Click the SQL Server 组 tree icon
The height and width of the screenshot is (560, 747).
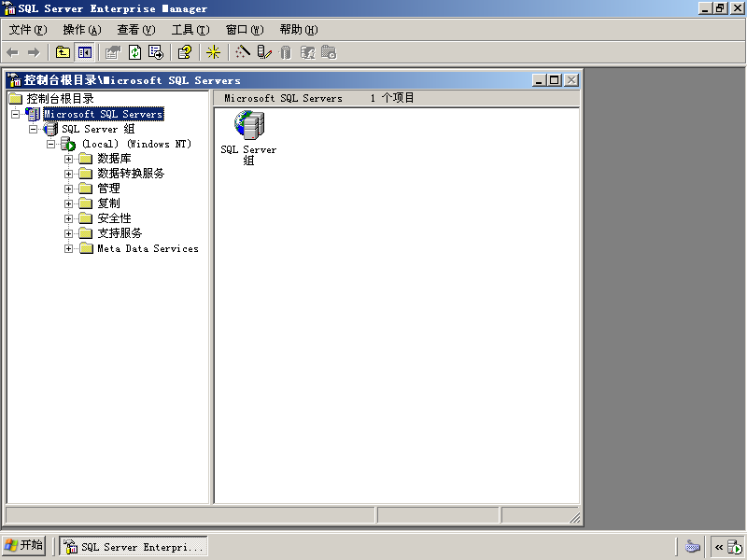coord(50,129)
